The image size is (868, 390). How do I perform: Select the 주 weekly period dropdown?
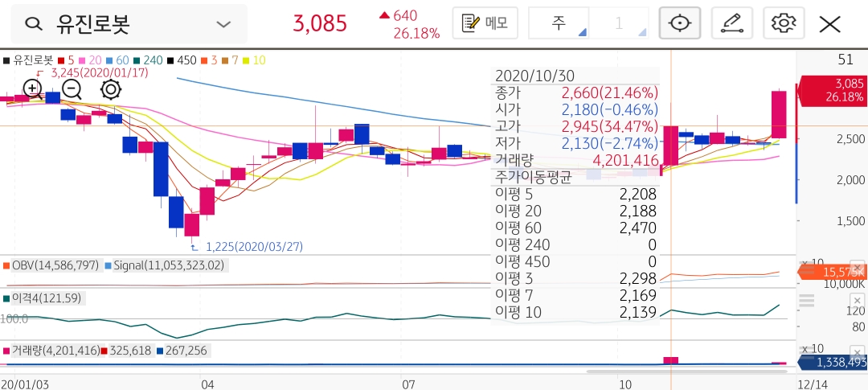(x=559, y=23)
